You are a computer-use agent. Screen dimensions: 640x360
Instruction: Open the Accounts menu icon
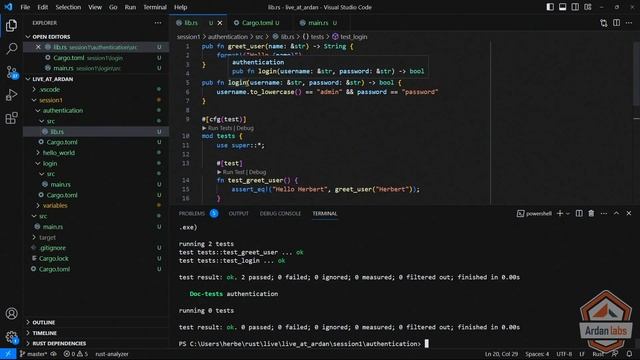tap(11, 313)
